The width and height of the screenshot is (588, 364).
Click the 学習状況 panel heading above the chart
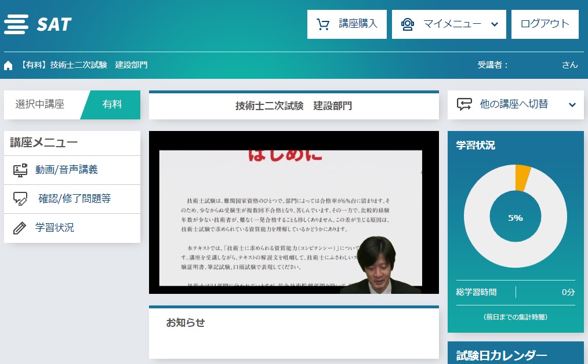[476, 145]
